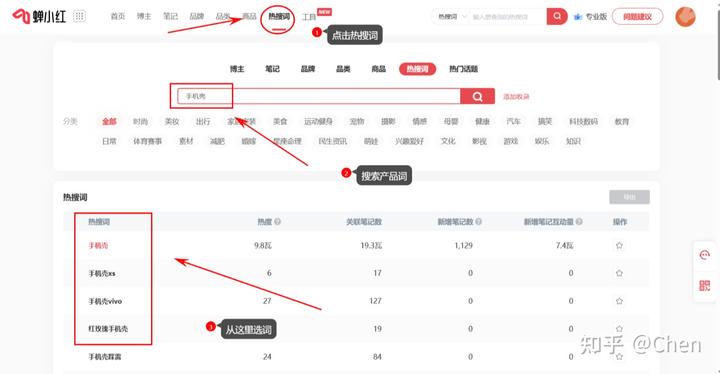Viewport: 720px width, 374px height.
Task: Filter by the 兴趣爱好 category
Action: click(x=409, y=142)
